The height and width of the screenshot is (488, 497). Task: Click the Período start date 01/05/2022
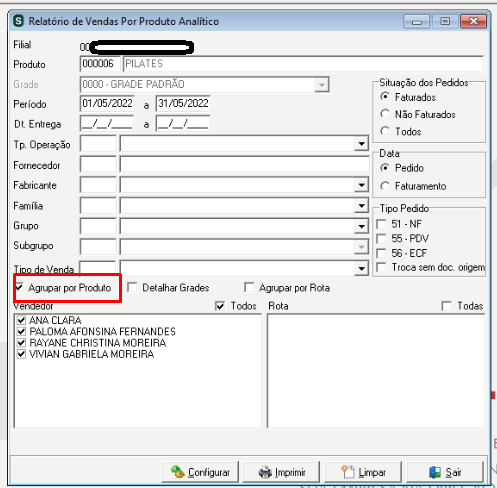coord(107,104)
